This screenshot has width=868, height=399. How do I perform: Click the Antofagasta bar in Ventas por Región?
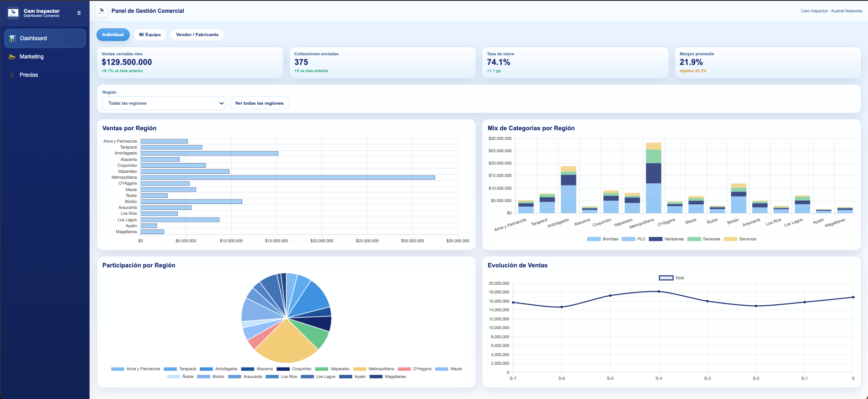tap(209, 153)
